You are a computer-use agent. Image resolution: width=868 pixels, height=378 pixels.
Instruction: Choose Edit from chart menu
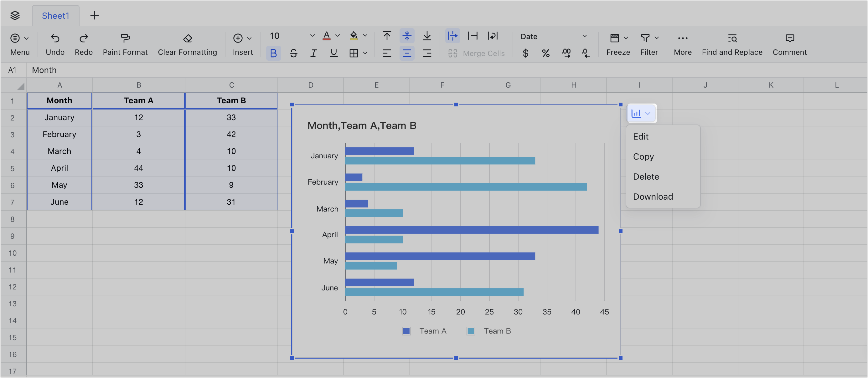(663, 136)
